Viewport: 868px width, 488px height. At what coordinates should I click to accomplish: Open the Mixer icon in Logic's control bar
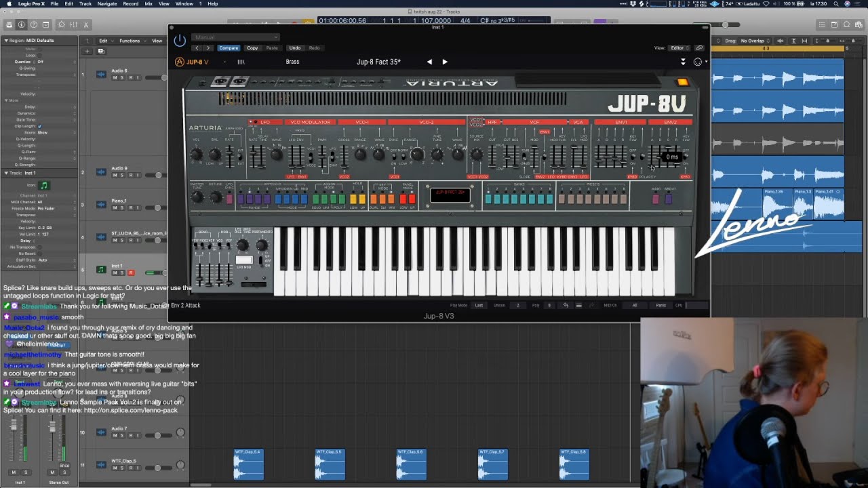click(73, 24)
